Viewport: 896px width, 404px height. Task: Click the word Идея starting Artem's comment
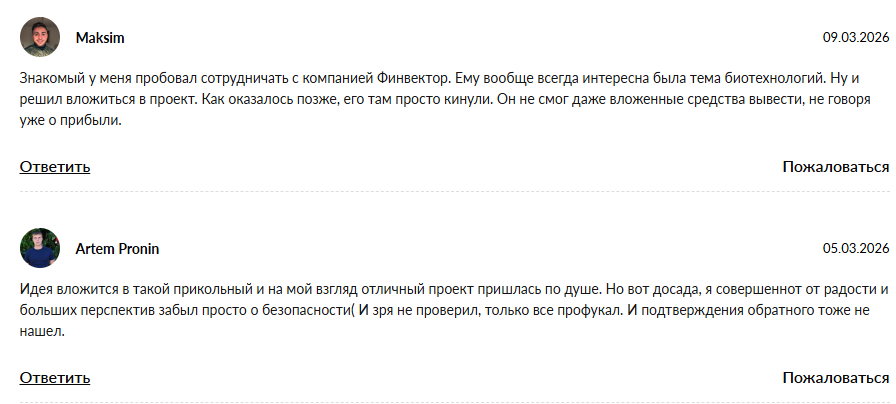coord(36,289)
